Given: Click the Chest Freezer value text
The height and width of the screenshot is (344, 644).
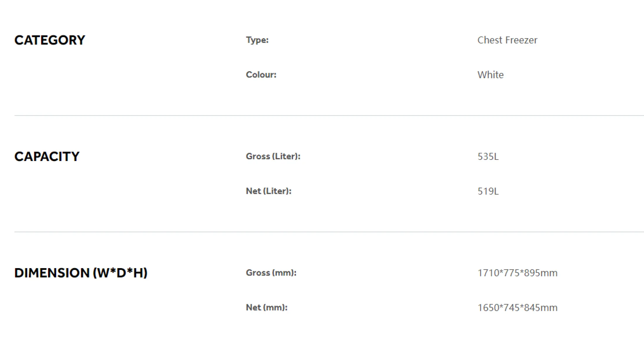Looking at the screenshot, I should click(507, 40).
